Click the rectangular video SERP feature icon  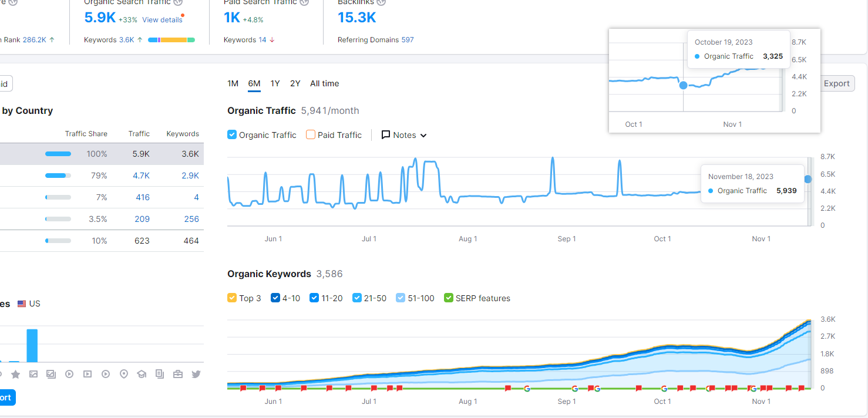click(x=88, y=374)
